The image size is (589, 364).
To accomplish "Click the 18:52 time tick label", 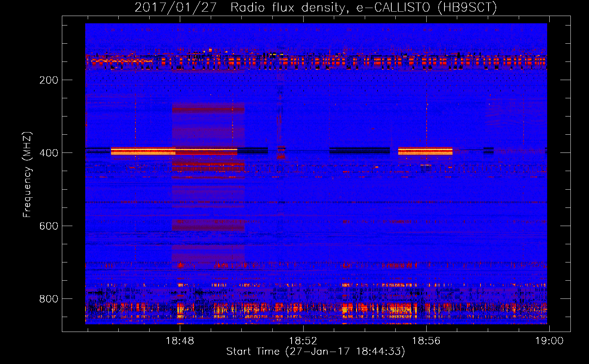I will (x=303, y=341).
